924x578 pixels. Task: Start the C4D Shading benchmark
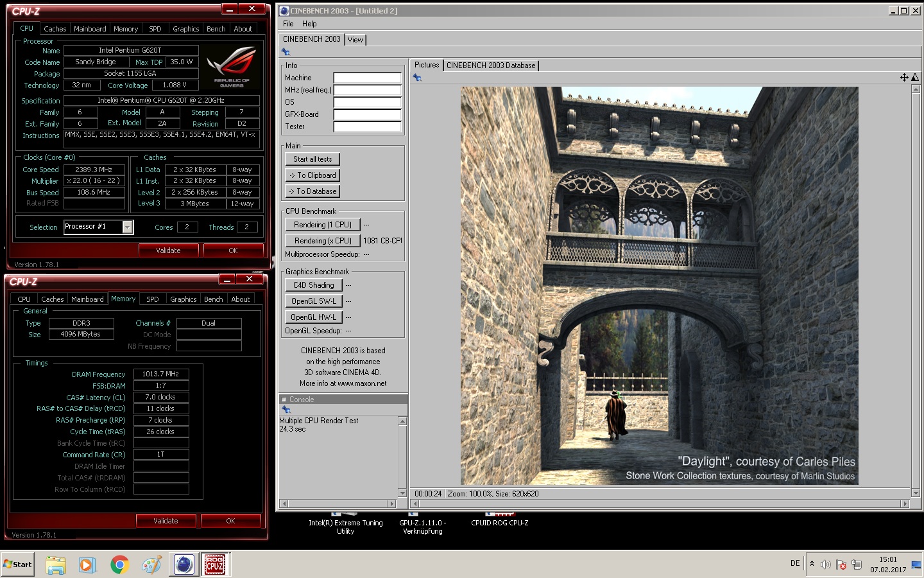pyautogui.click(x=314, y=285)
